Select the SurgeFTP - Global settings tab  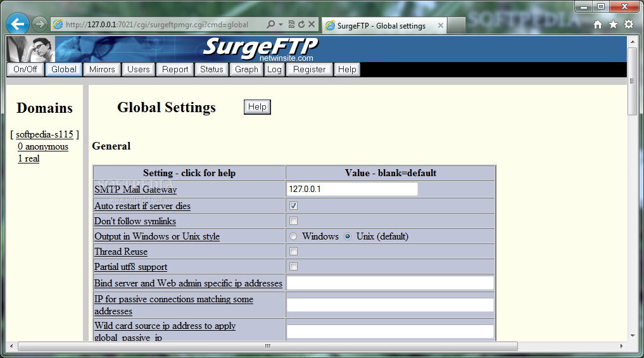[384, 25]
